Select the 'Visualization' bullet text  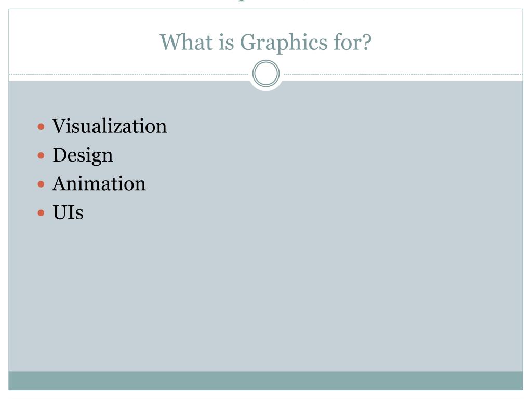point(109,126)
